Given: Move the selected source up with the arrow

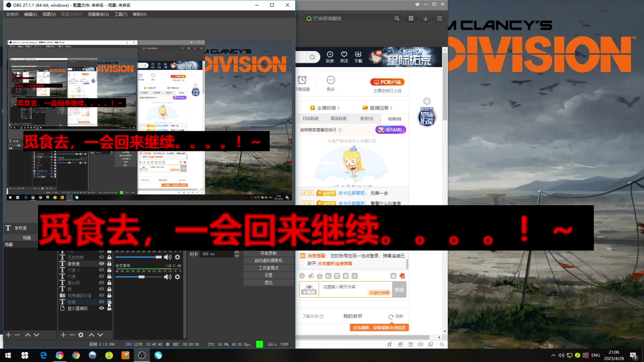Looking at the screenshot, I should click(91, 335).
